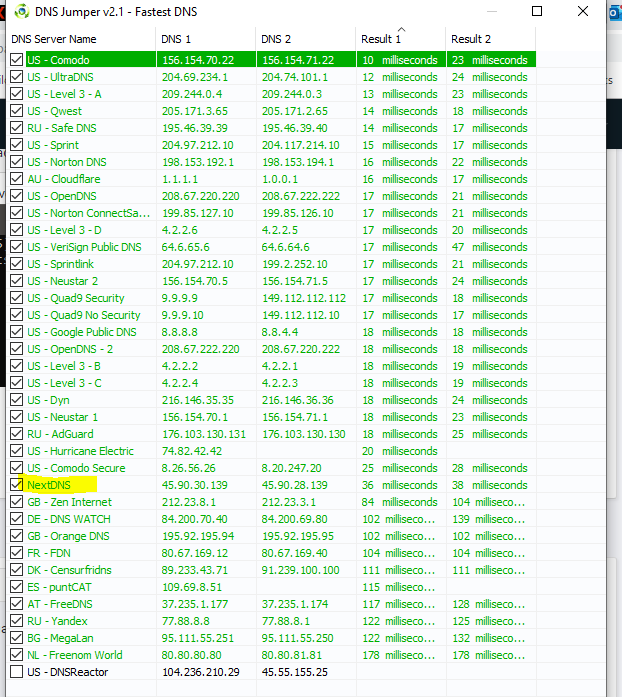Click 8.8.4.4 secondary DNS cell
The image size is (622, 697).
pos(280,332)
